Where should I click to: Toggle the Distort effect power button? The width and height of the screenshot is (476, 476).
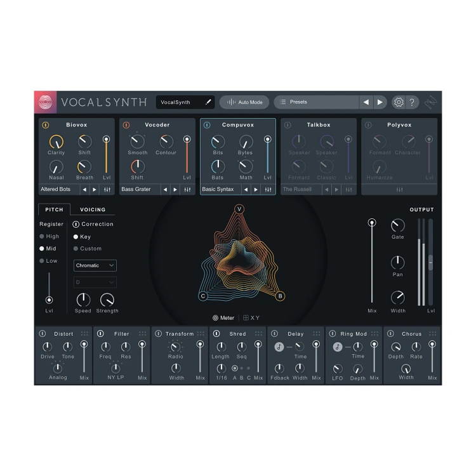pyautogui.click(x=43, y=334)
